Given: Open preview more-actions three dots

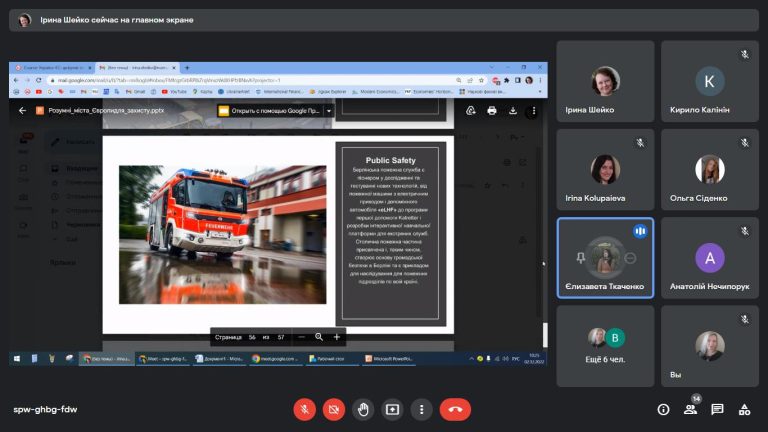Looking at the screenshot, I should [533, 111].
